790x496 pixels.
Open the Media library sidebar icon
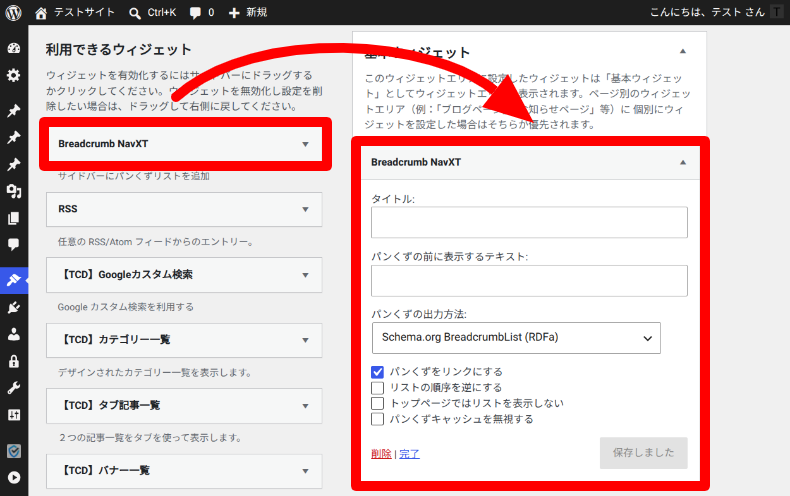(14, 192)
